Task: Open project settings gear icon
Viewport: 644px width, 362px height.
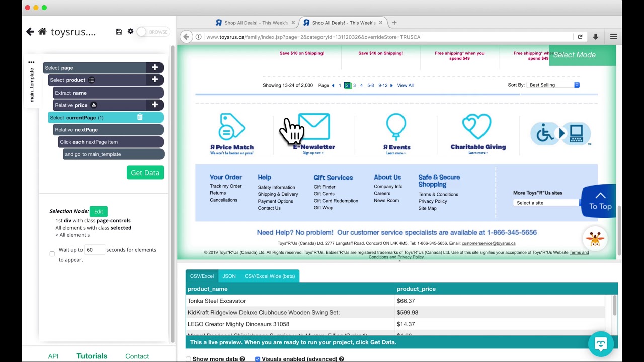Action: 130,32
